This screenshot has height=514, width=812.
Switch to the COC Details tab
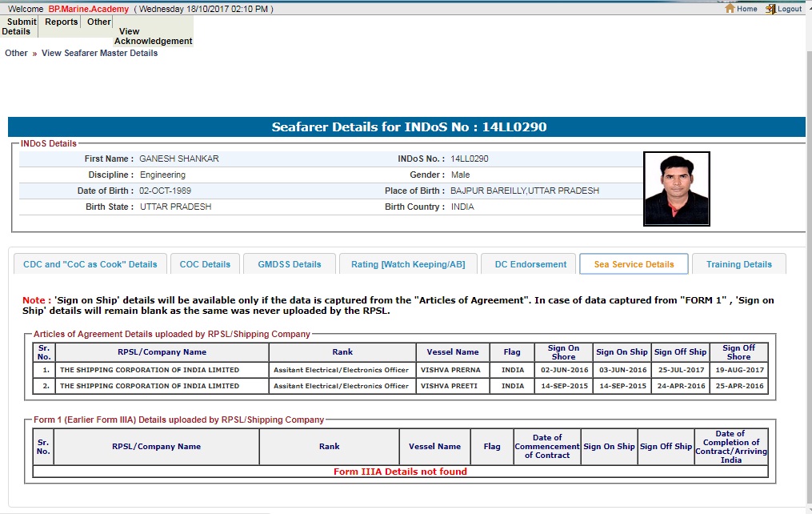(x=205, y=264)
